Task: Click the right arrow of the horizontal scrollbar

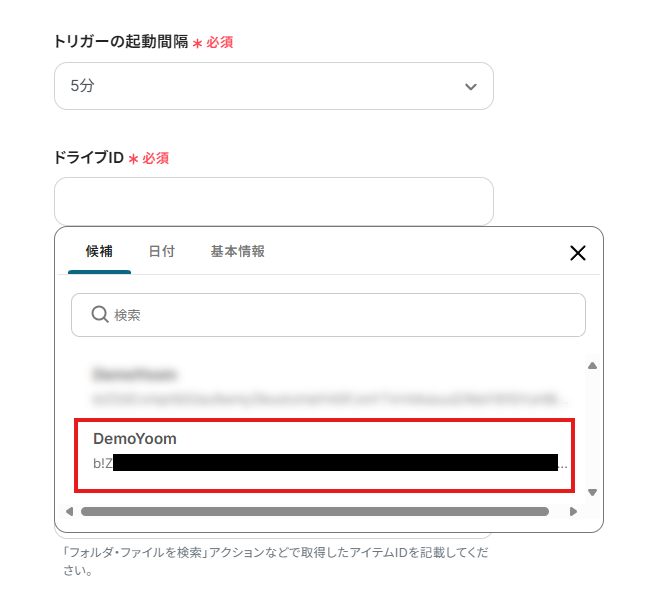Action: tap(573, 512)
